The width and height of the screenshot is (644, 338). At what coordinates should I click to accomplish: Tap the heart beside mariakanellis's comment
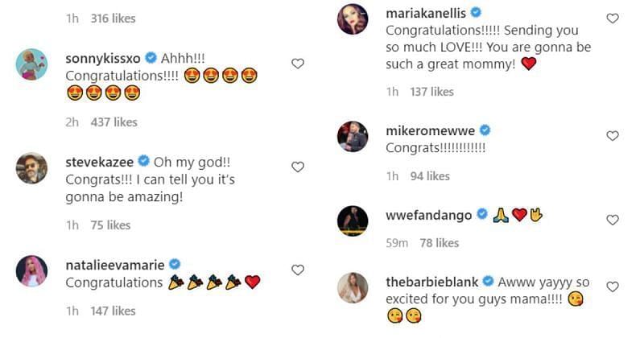(x=613, y=18)
